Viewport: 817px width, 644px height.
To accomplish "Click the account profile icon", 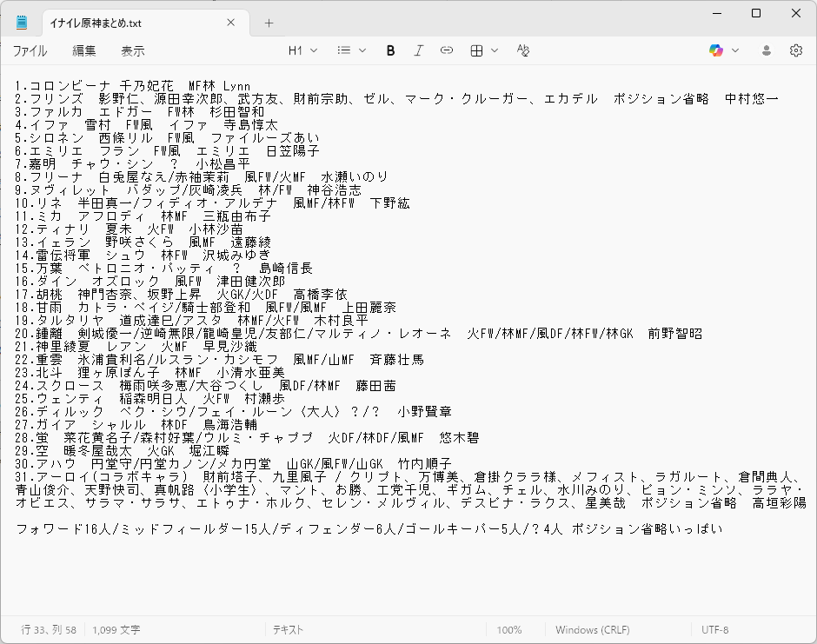I will (767, 50).
